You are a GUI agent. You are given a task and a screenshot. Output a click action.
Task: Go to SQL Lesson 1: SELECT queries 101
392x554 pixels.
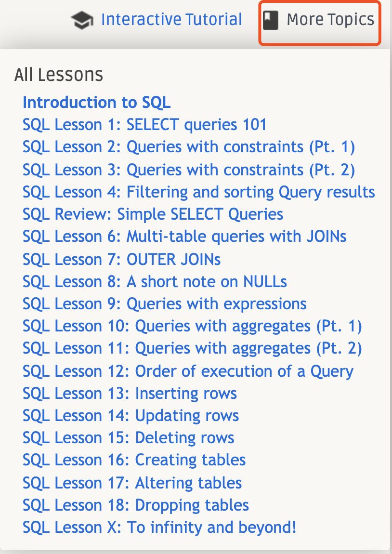144,125
